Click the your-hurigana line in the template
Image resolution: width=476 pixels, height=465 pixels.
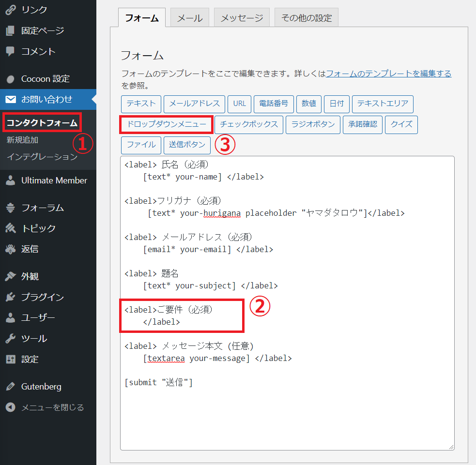pyautogui.click(x=276, y=213)
